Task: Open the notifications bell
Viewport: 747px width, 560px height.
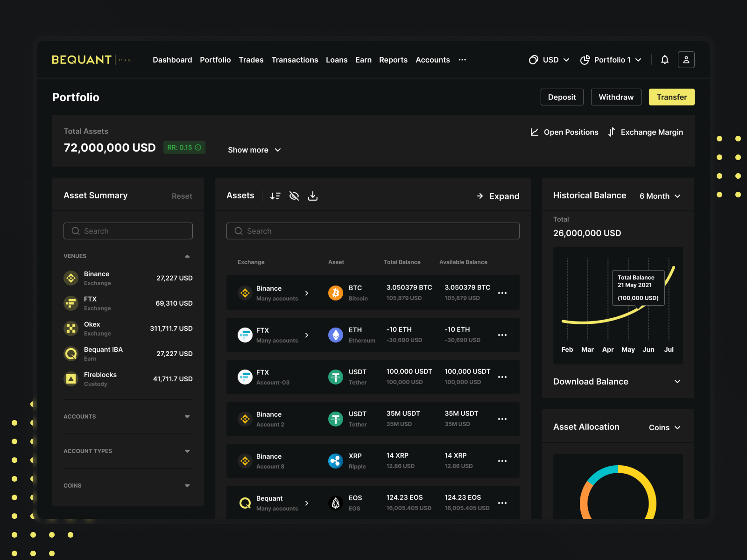Action: [x=665, y=60]
